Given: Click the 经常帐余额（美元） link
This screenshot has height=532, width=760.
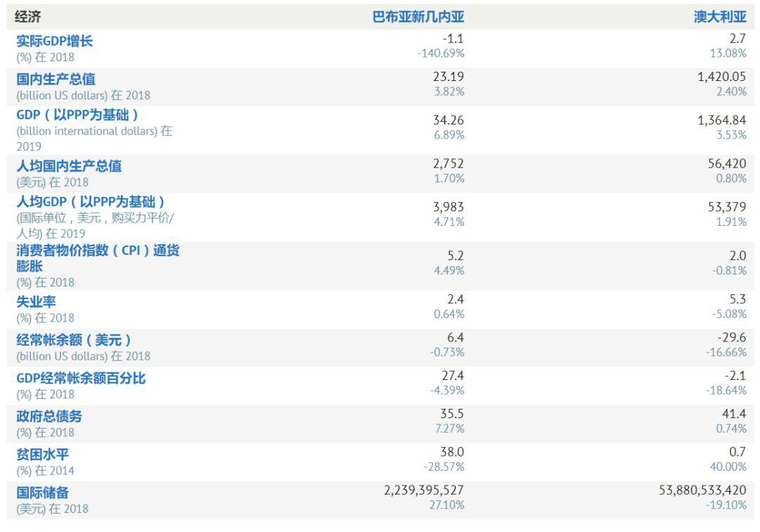Looking at the screenshot, I should pos(74,340).
